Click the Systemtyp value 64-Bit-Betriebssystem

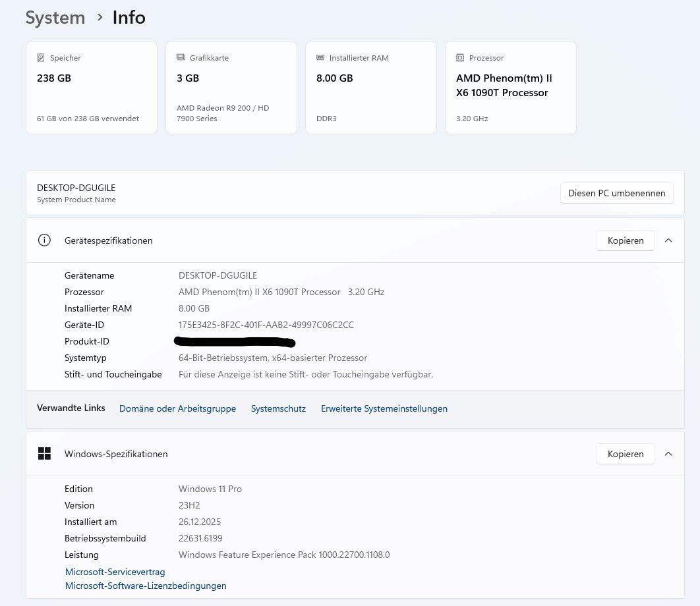tap(273, 358)
